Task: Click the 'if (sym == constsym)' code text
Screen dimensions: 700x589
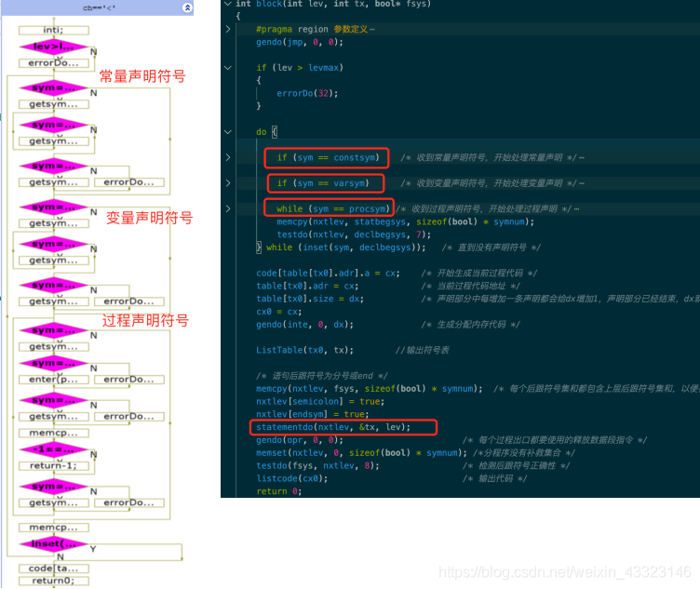Action: tap(328, 157)
